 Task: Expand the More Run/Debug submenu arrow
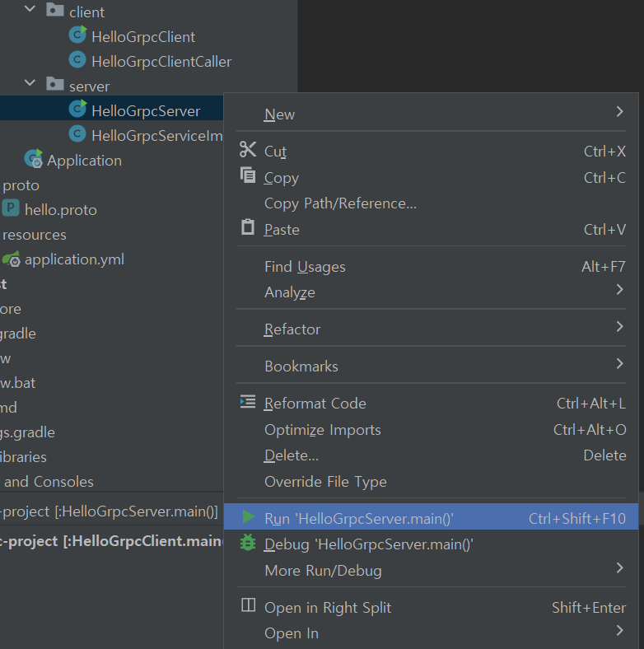point(619,568)
